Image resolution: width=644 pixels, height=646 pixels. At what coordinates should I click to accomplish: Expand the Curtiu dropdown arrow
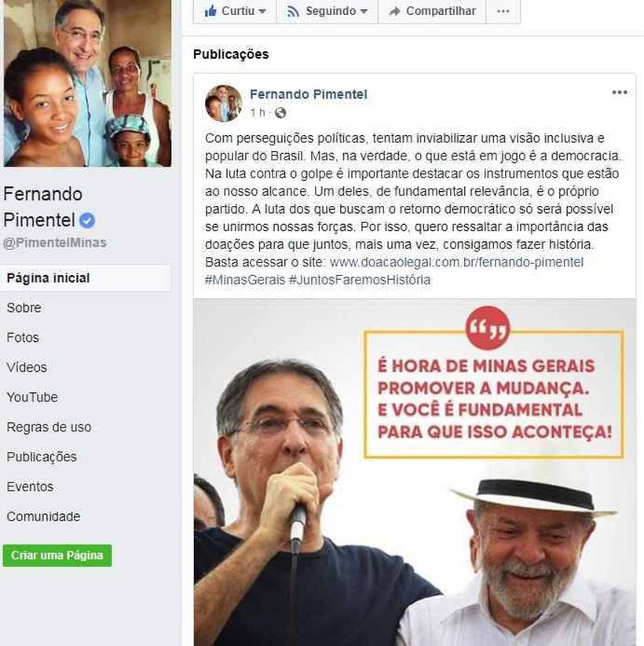tap(262, 12)
